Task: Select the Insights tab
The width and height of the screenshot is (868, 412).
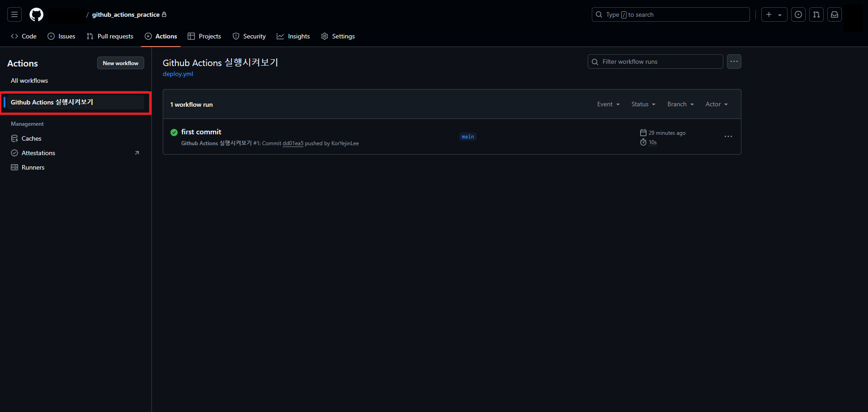Action: 293,36
